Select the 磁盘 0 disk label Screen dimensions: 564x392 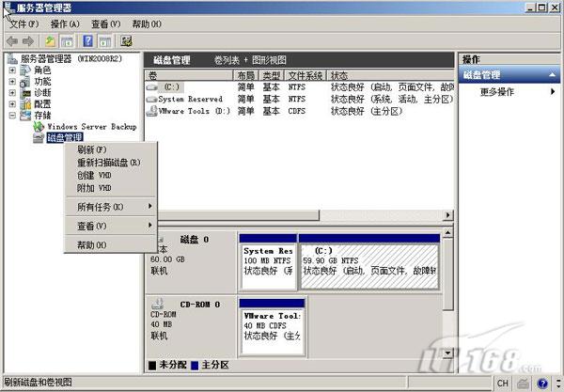(195, 240)
